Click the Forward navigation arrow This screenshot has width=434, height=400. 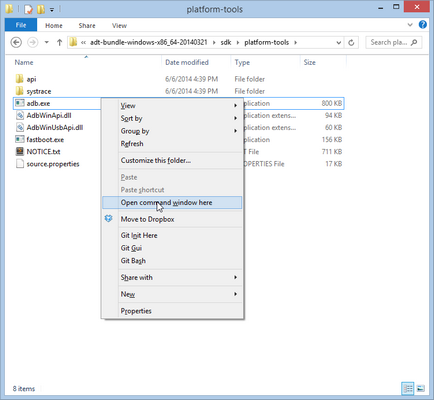(32, 42)
